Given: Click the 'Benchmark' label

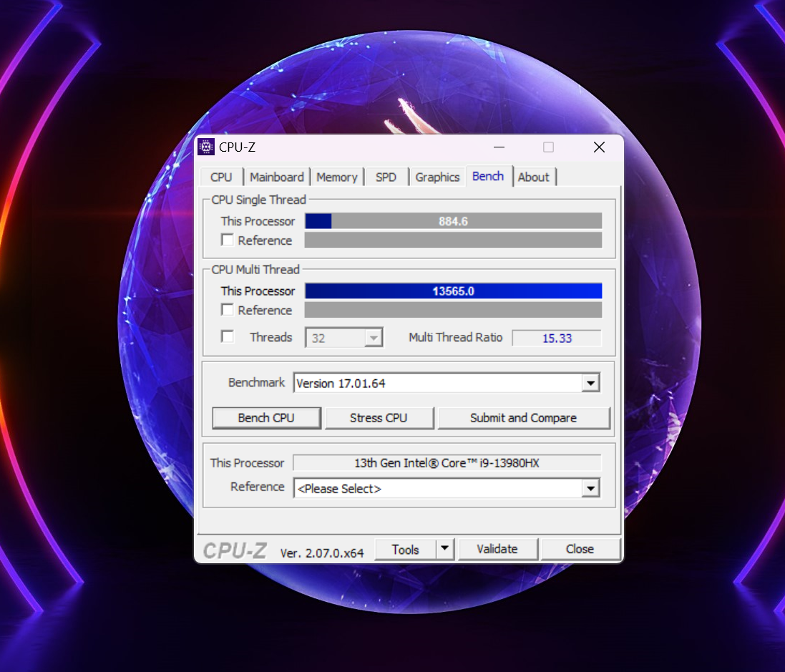Looking at the screenshot, I should tap(256, 383).
